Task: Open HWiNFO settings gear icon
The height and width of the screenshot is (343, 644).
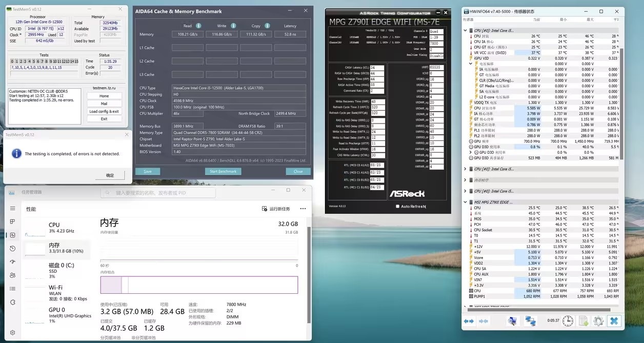Action: tap(598, 321)
